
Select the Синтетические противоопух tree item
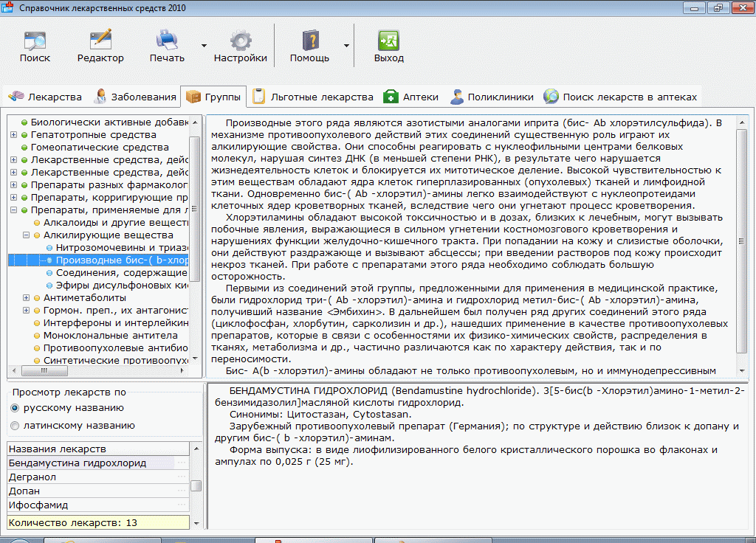point(116,360)
